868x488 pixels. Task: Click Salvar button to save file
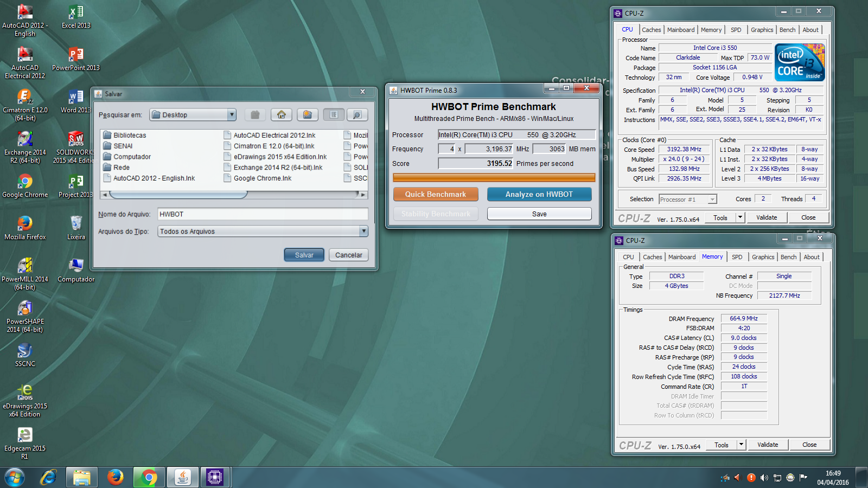pos(304,255)
